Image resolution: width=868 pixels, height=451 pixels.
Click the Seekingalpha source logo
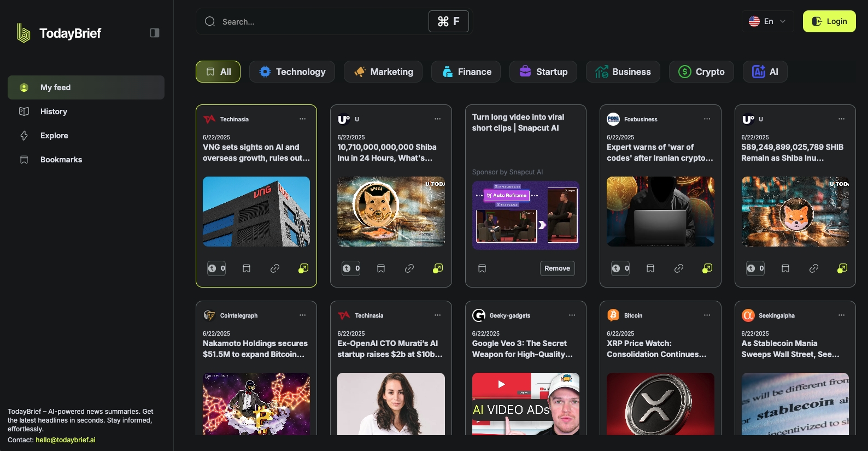pyautogui.click(x=748, y=315)
